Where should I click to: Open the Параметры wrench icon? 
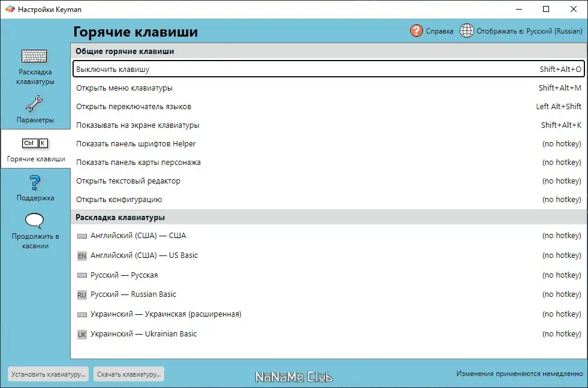coord(34,104)
